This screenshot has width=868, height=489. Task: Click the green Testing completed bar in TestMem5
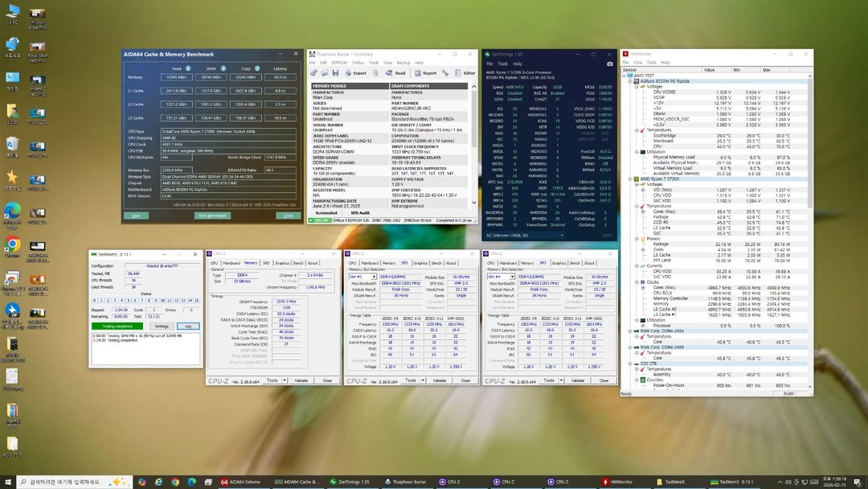pos(117,327)
